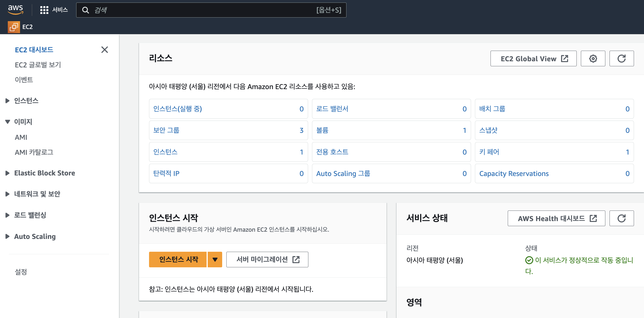644x318 pixels.
Task: Open AWS Health 대시보드 button
Action: pos(556,218)
